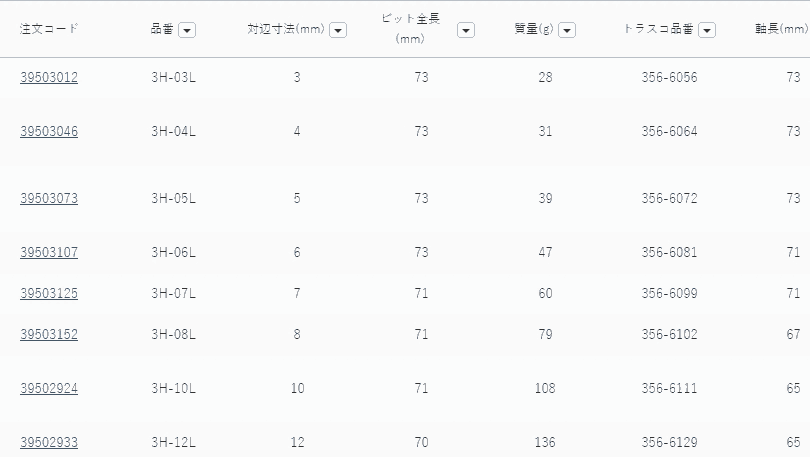Select part number cell 3H-06L
Viewport: 810px width, 457px height.
point(173,252)
